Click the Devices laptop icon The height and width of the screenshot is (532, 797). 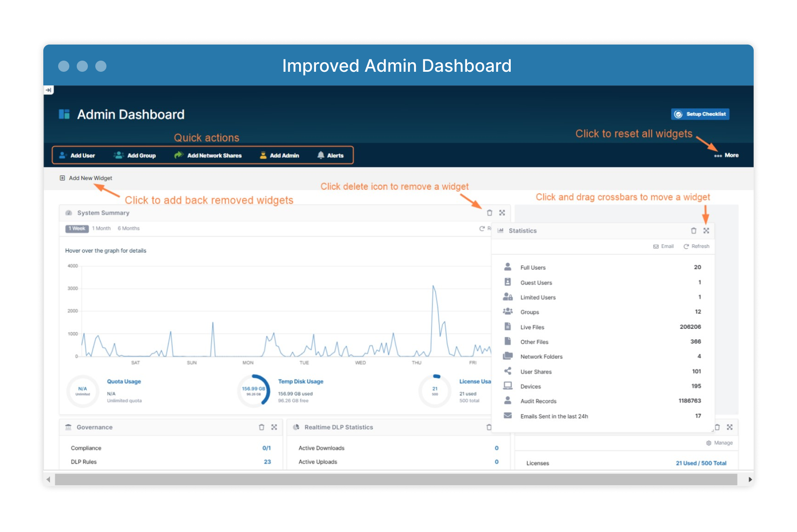[x=508, y=386]
